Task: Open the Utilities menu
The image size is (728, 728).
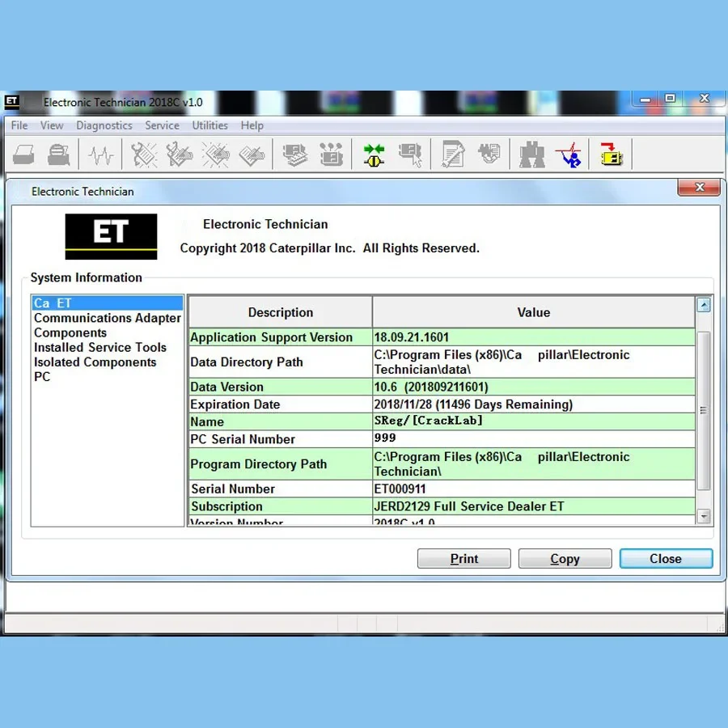Action: (210, 125)
